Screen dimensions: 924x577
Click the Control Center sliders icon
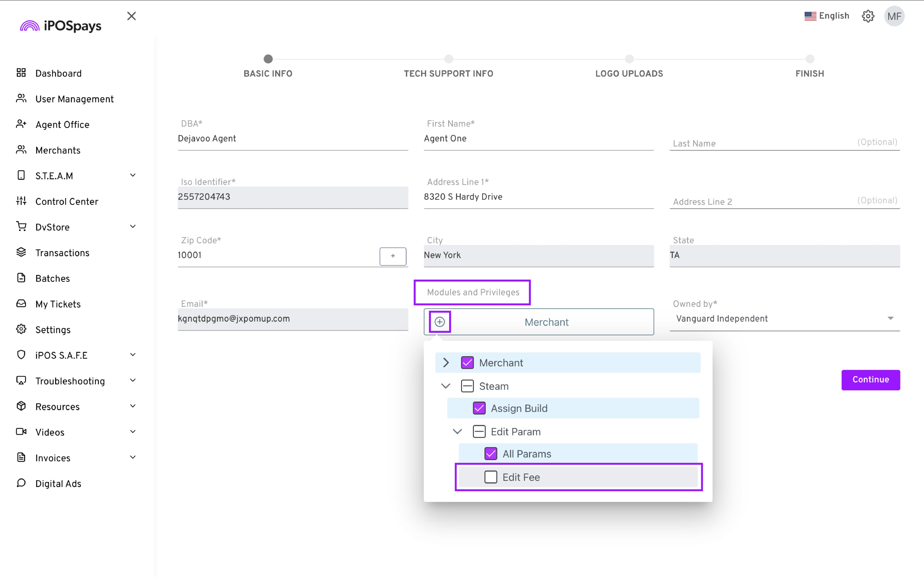click(21, 201)
